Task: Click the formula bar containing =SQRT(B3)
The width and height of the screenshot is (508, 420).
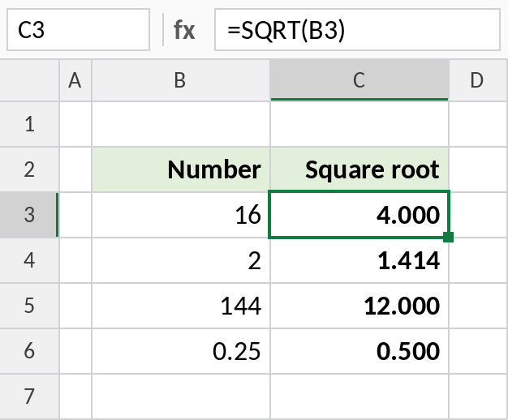Action: [357, 30]
